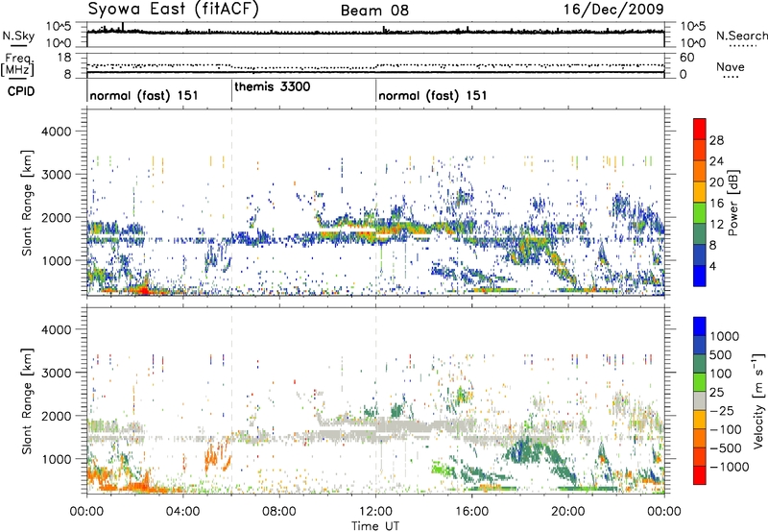
Task: Click the 'N.Search' legend label
Action: 742,36
